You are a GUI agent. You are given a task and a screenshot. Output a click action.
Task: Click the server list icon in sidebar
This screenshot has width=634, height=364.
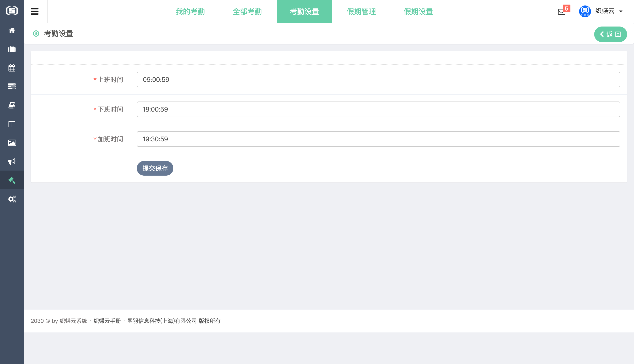coord(12,86)
